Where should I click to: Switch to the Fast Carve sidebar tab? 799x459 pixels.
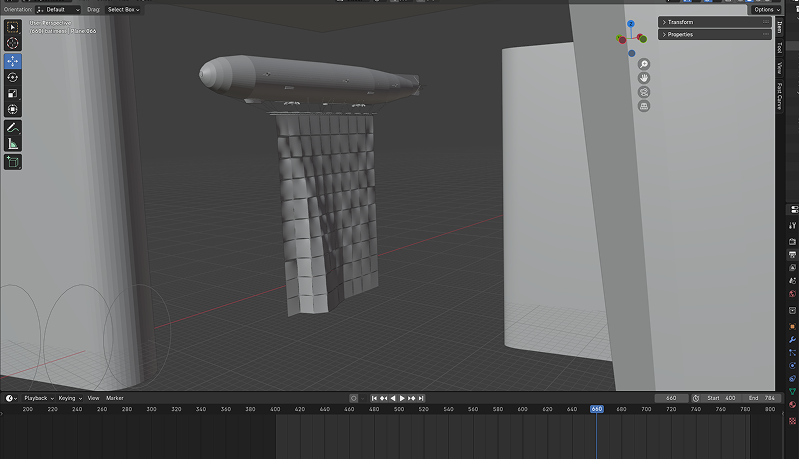point(779,96)
